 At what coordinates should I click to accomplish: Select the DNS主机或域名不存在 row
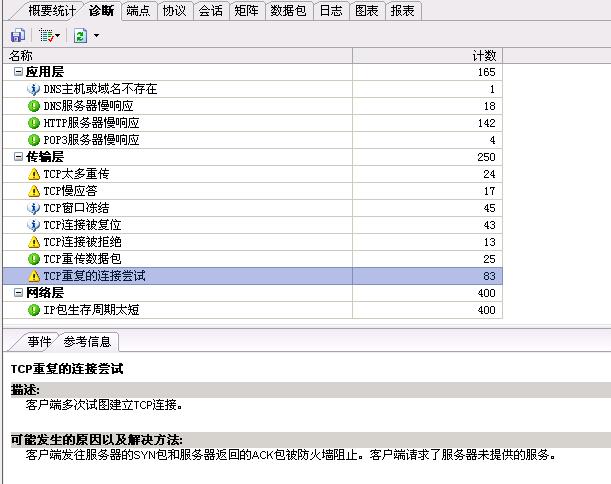point(253,89)
